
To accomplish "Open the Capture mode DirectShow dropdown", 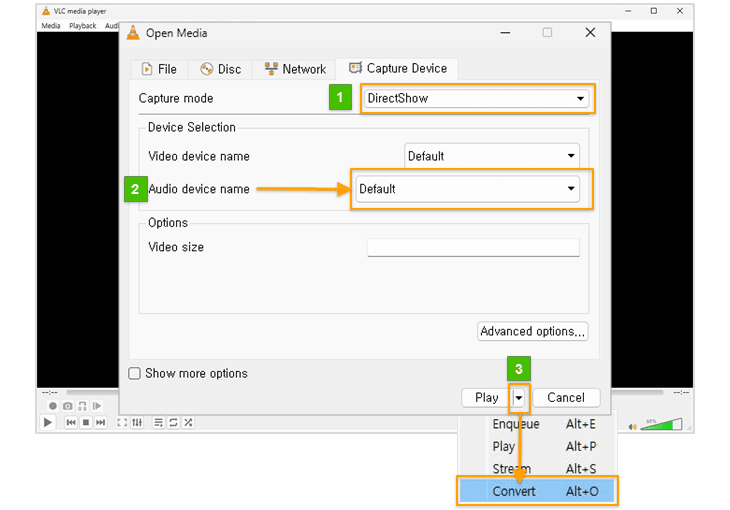I will click(x=476, y=99).
